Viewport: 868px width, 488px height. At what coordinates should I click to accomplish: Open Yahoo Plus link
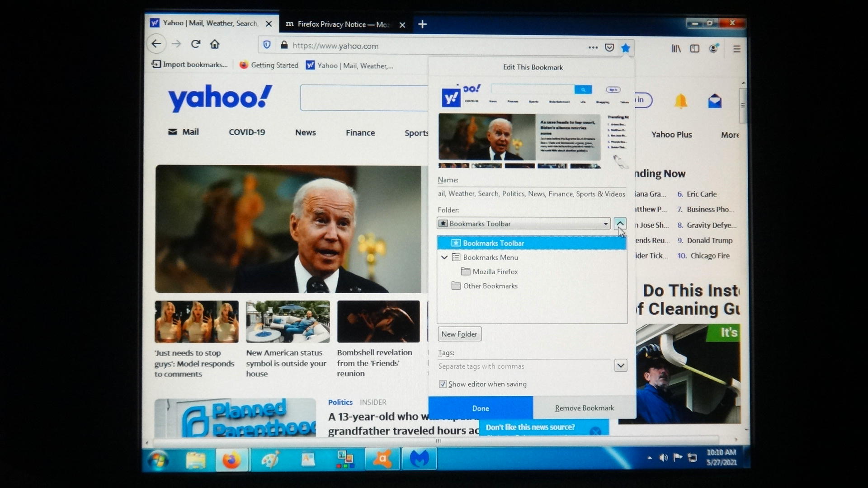[x=671, y=135]
